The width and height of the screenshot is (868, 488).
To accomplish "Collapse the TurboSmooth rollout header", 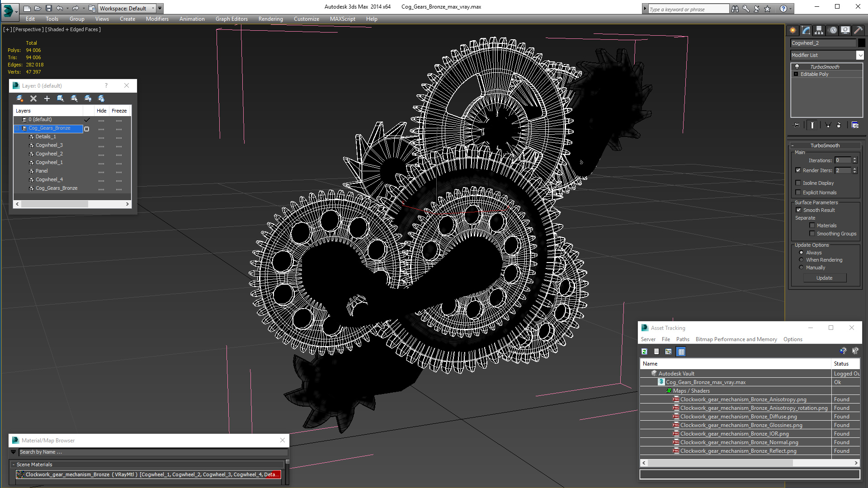I will (825, 145).
